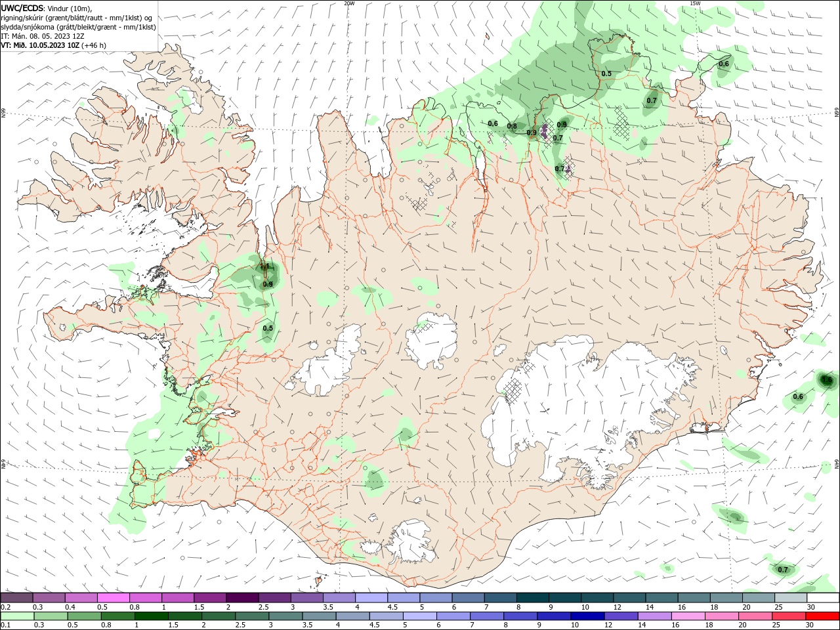Image resolution: width=840 pixels, height=630 pixels.
Task: Click the 0.2 tick label on the upper scale
Action: 6,607
